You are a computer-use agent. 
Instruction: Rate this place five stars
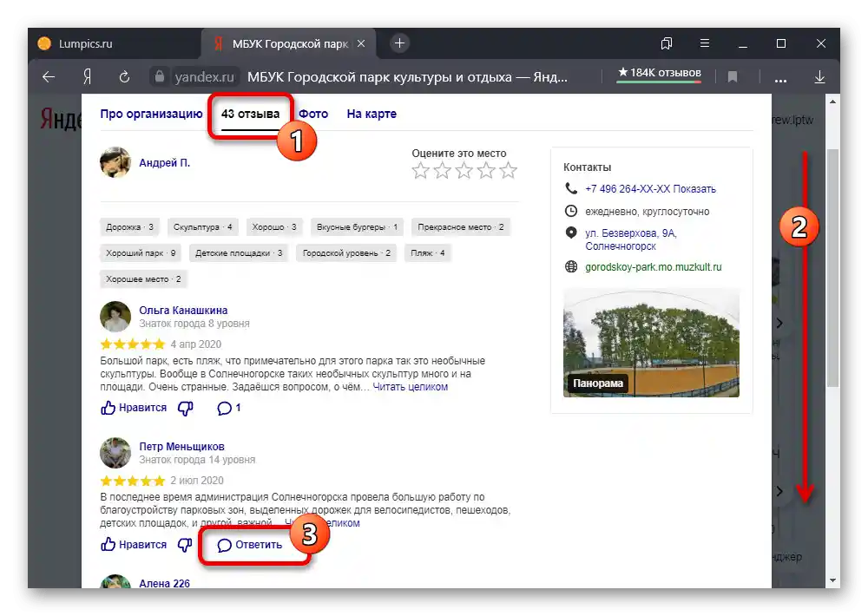point(508,170)
